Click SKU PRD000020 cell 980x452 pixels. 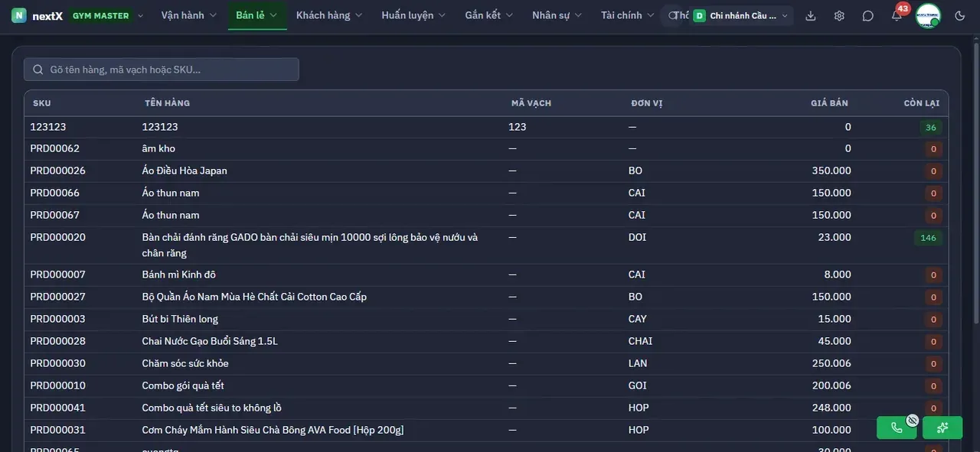point(58,237)
